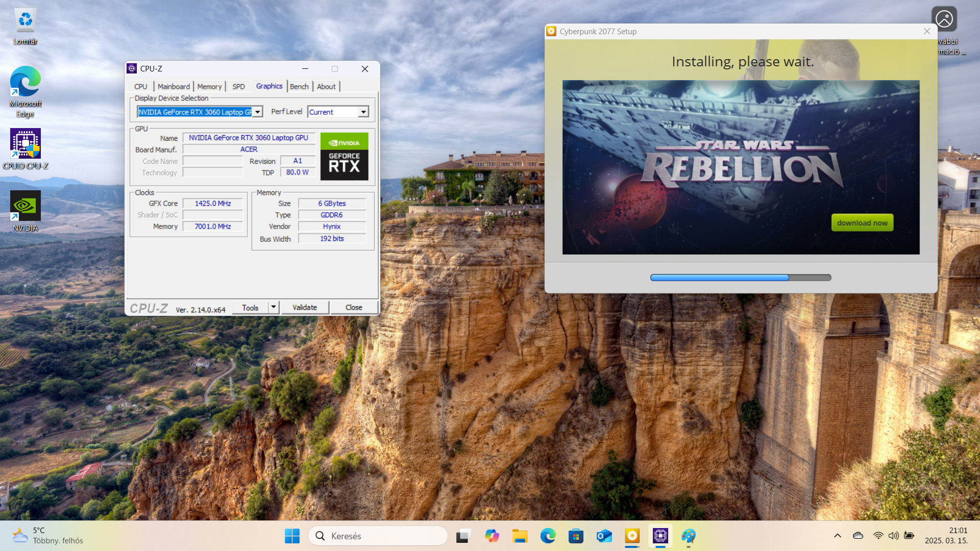Click the Close button in CPU-Z
The height and width of the screenshot is (551, 980).
pyautogui.click(x=354, y=308)
